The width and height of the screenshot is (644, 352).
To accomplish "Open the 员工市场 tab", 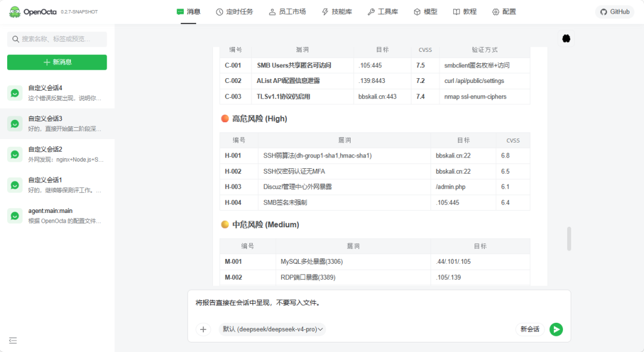I will [287, 12].
